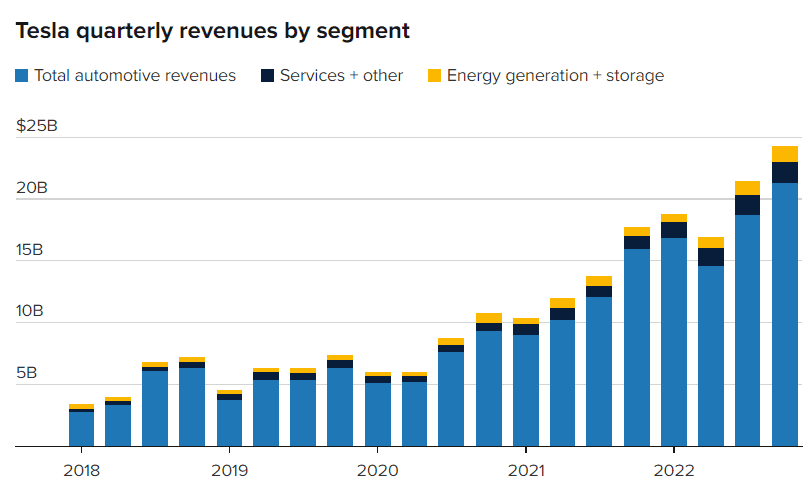Click the chart title 'Tesla quarterly revenues by segment'

[213, 31]
